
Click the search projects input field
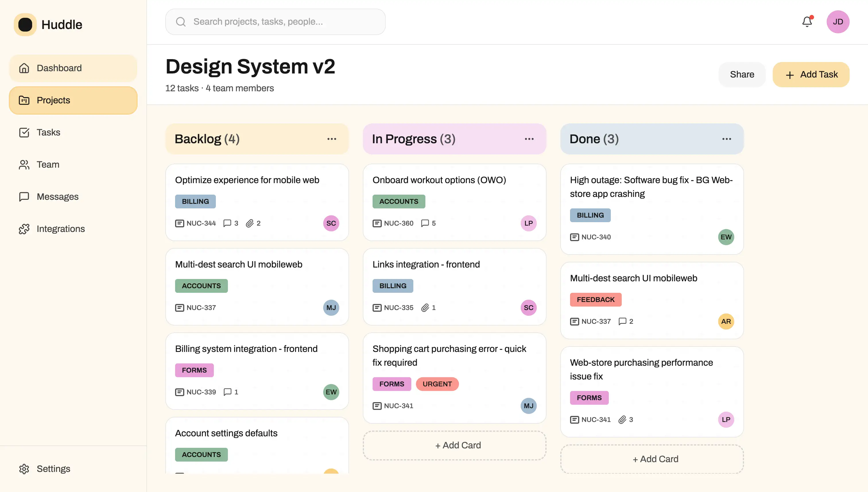pyautogui.click(x=275, y=22)
